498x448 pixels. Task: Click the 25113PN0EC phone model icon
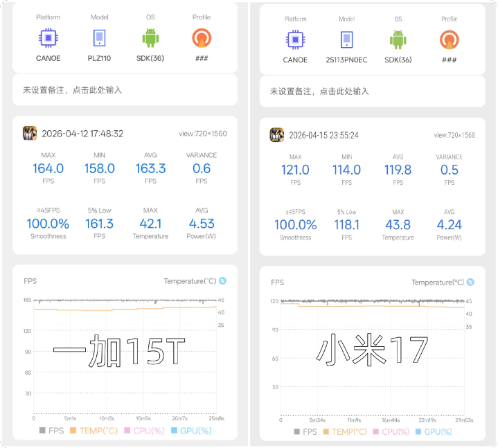346,39
